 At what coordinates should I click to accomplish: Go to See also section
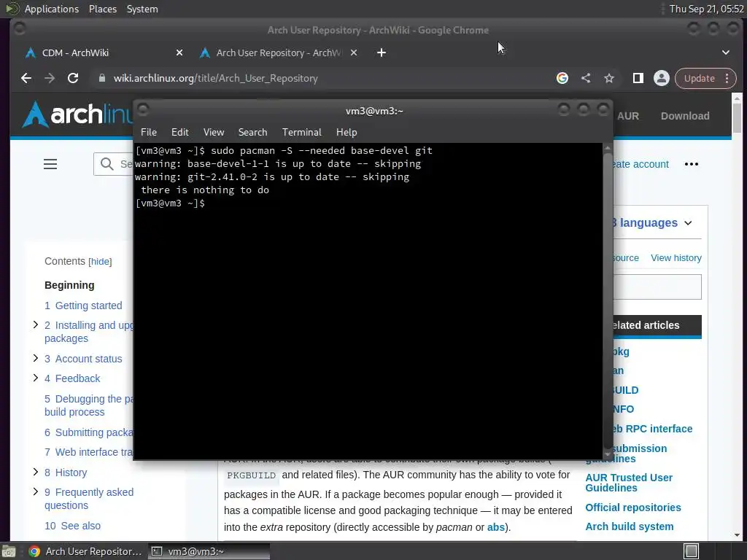72,526
